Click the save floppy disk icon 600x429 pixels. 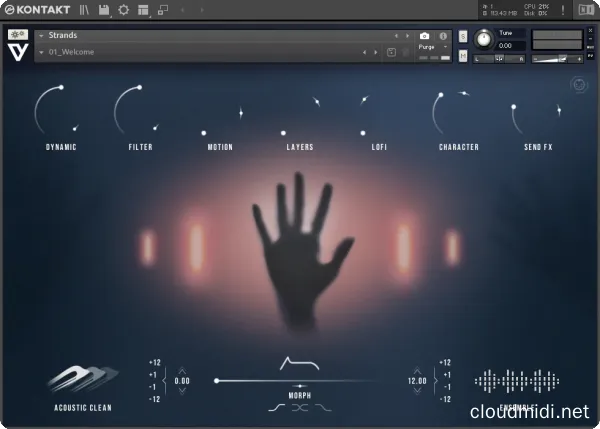coord(104,10)
